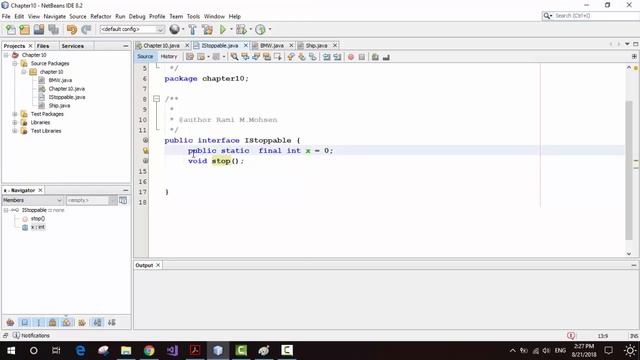Click the Stop Macro Recording square icon
Screen dimensions: 640x360
(x=362, y=57)
